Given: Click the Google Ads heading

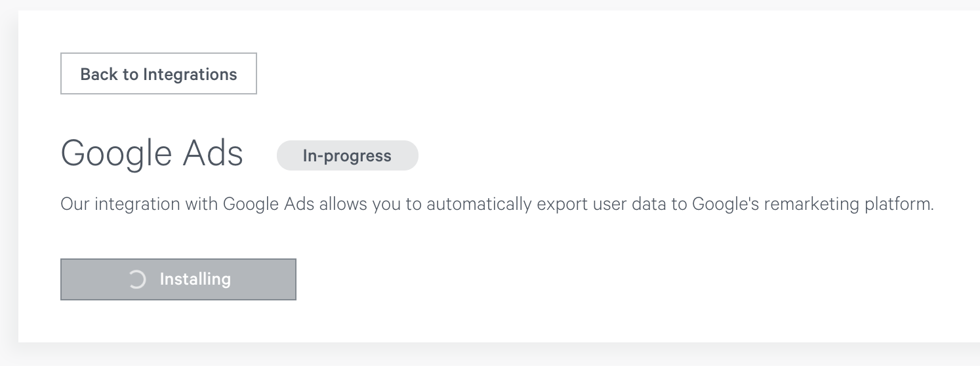Looking at the screenshot, I should (x=152, y=154).
